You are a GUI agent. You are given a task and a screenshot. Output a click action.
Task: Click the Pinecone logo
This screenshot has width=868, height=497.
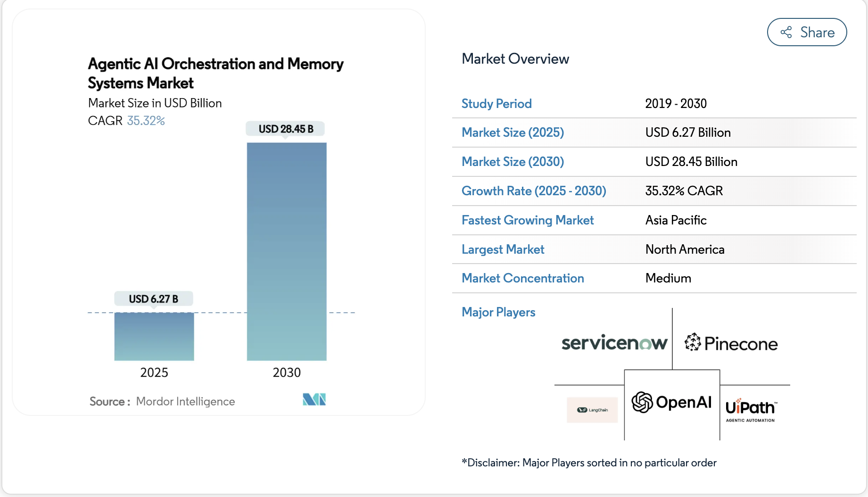731,343
